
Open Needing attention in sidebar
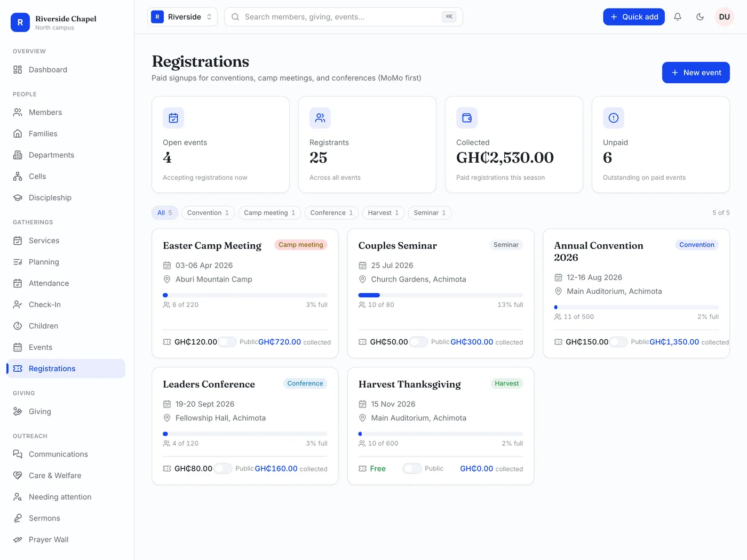66,497
